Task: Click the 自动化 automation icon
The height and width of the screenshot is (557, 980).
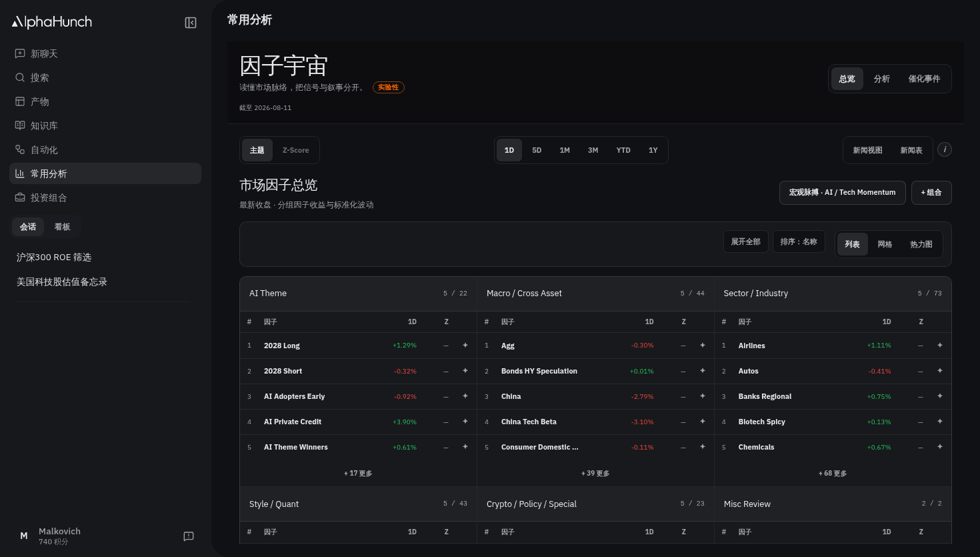Action: (x=20, y=149)
